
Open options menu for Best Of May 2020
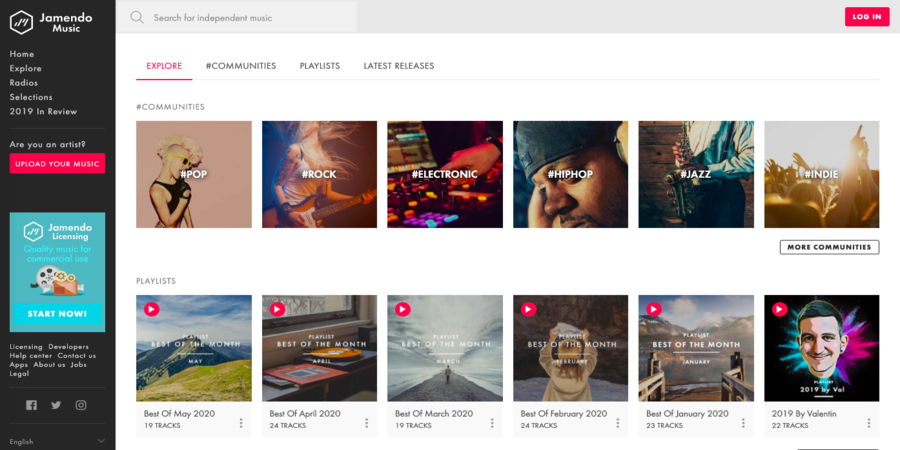coord(241,423)
